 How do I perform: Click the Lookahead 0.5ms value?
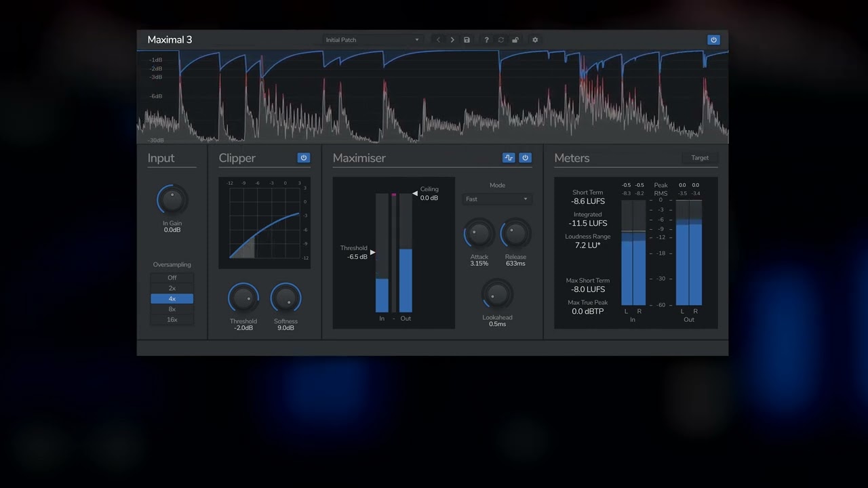497,324
